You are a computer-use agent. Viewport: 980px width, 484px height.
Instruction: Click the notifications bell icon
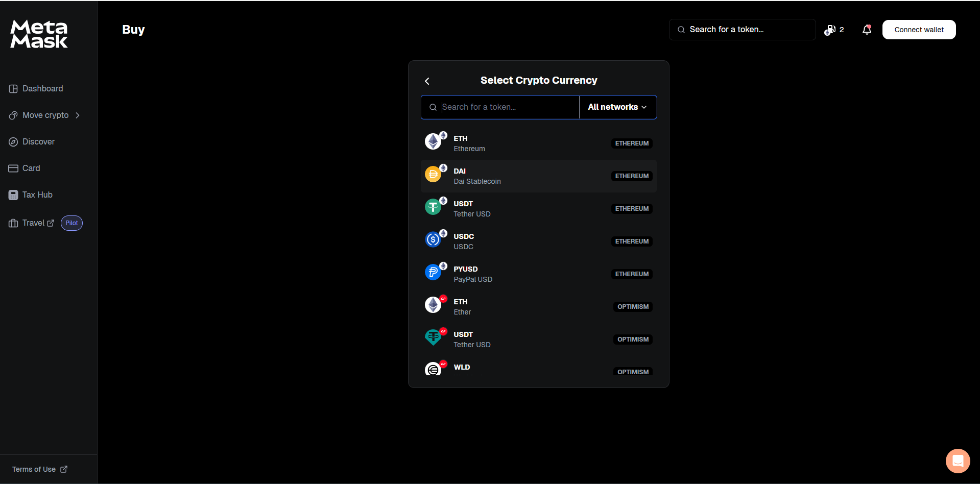coord(866,30)
